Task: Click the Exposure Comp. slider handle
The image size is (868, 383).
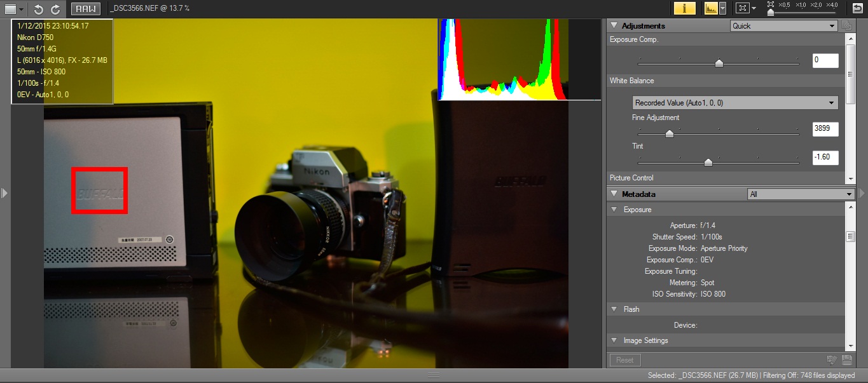Action: [x=719, y=63]
